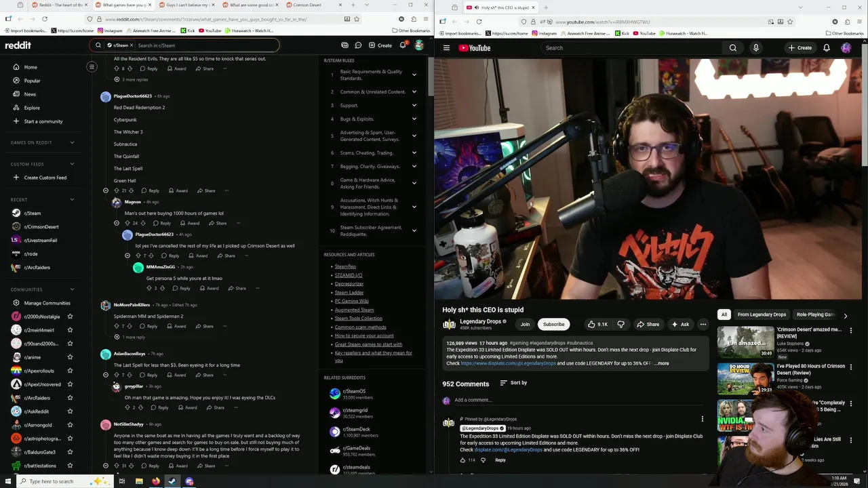Viewport: 868px width, 488px height.
Task: Collapse the Reddit left navigation sidebar
Action: pos(92,66)
